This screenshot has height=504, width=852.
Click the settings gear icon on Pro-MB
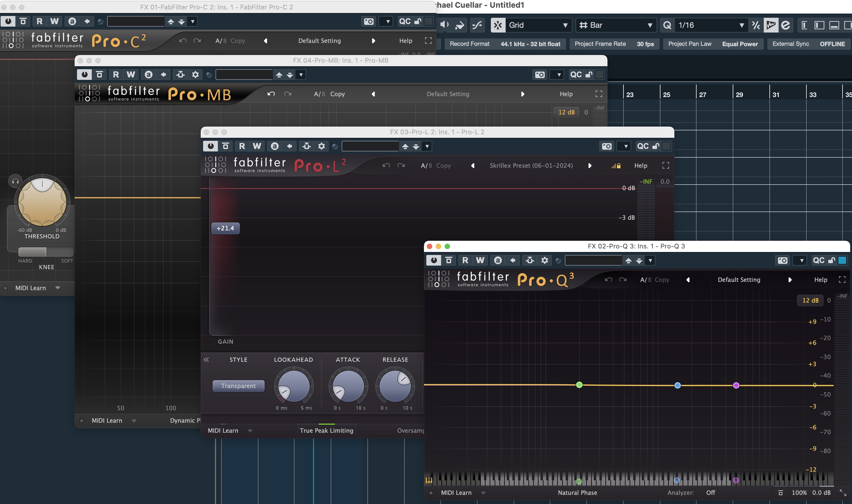pos(195,75)
